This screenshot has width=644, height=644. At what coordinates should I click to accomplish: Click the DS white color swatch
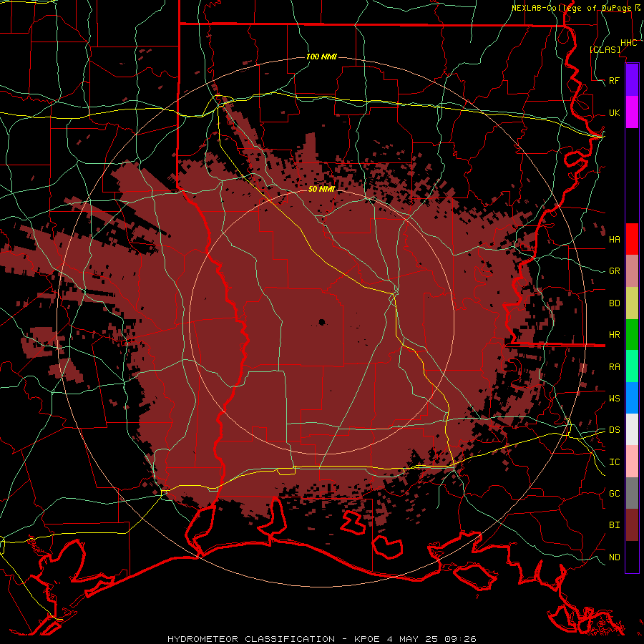632,429
